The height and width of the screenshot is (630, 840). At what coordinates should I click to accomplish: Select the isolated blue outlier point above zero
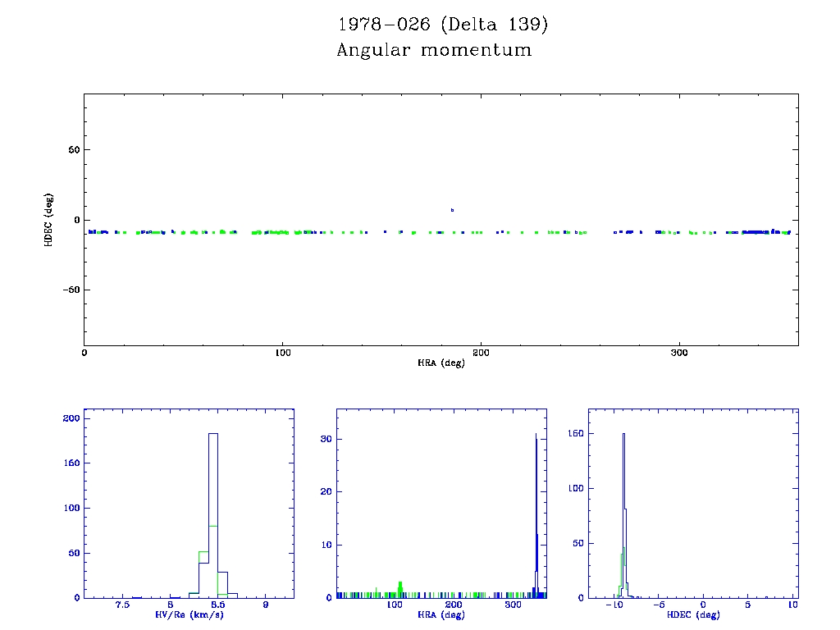pyautogui.click(x=452, y=210)
